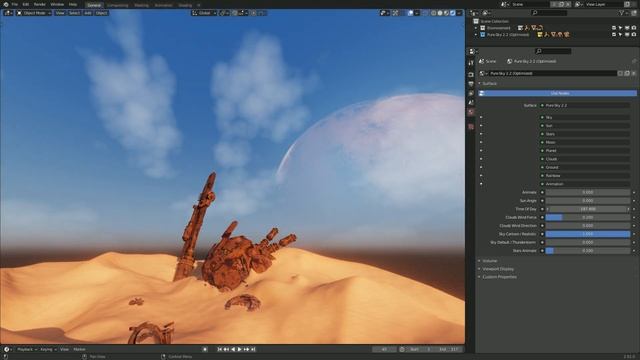Jump to the timeline start frame button
640x360 pixels.
tap(220, 350)
